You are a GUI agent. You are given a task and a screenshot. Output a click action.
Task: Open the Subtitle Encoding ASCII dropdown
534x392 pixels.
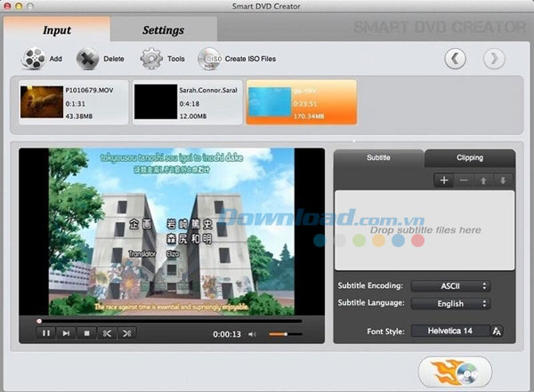pyautogui.click(x=450, y=285)
